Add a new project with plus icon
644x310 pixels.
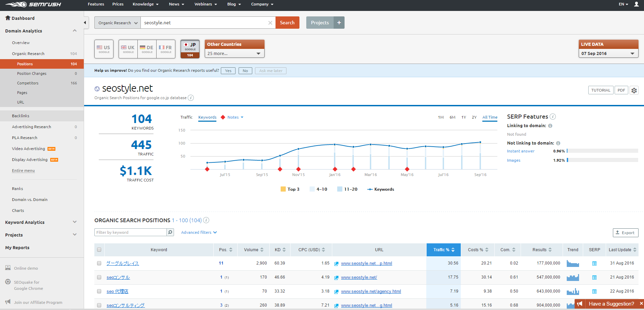(339, 23)
